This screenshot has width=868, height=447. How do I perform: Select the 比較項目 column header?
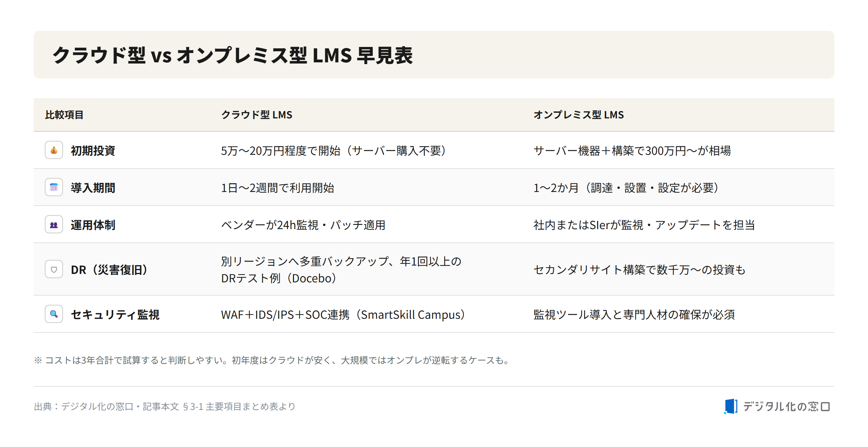[x=64, y=115]
